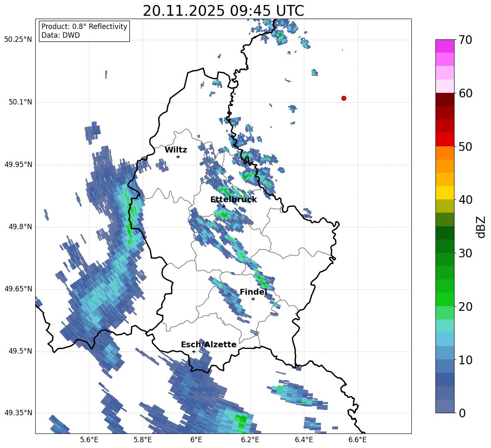Click the colorbar tick label 50
The height and width of the screenshot is (448, 491).
coord(466,147)
